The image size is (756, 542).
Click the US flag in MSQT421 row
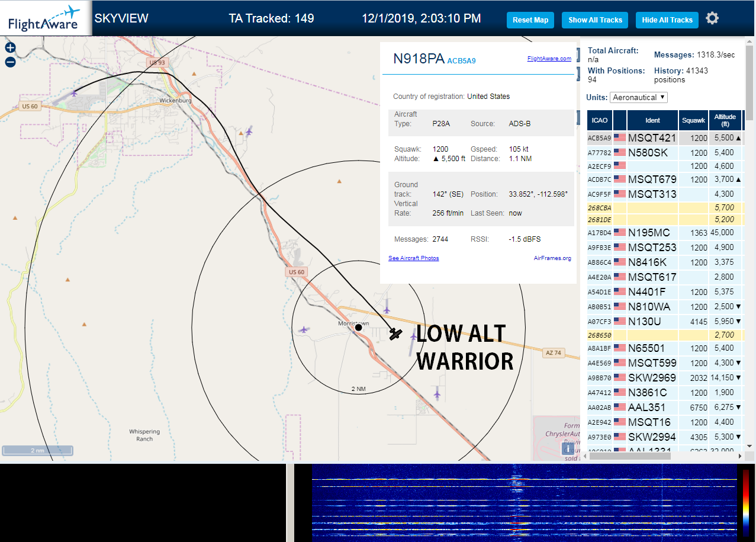point(620,138)
